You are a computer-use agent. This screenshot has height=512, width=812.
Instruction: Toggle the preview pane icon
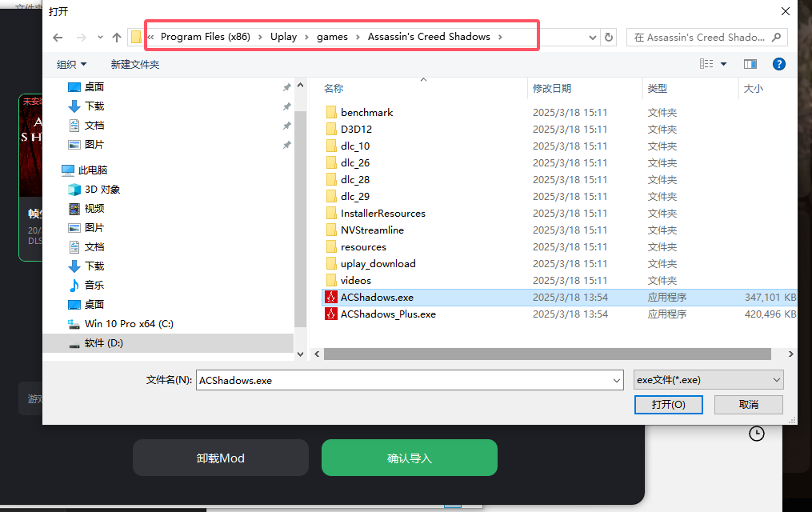point(750,64)
